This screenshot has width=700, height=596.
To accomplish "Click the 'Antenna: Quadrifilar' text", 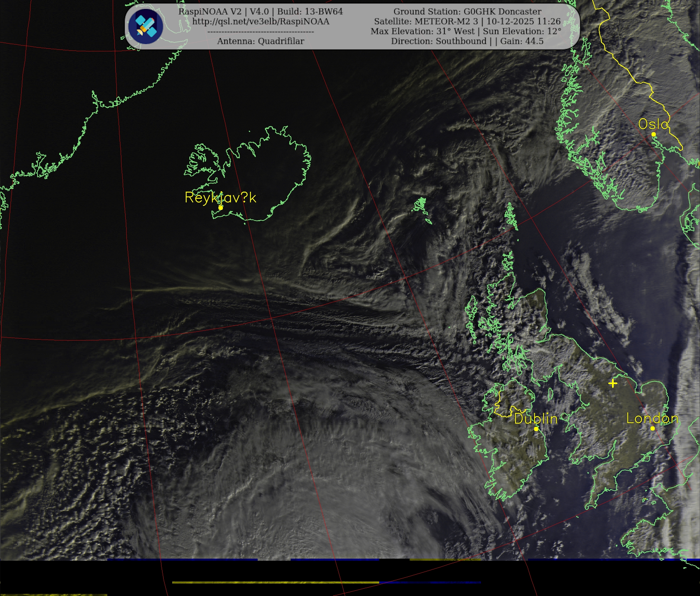I will click(261, 41).
